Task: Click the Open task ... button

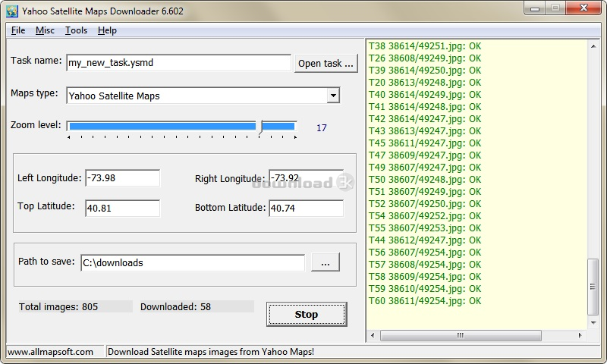Action: (x=326, y=63)
